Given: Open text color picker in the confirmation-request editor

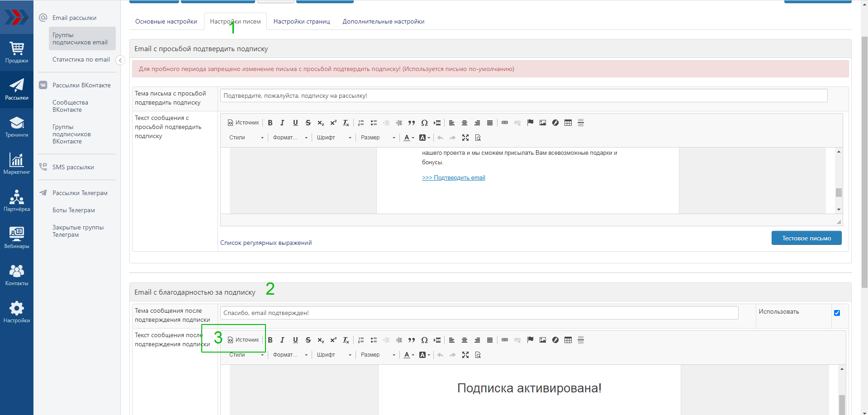Looking at the screenshot, I should 408,138.
